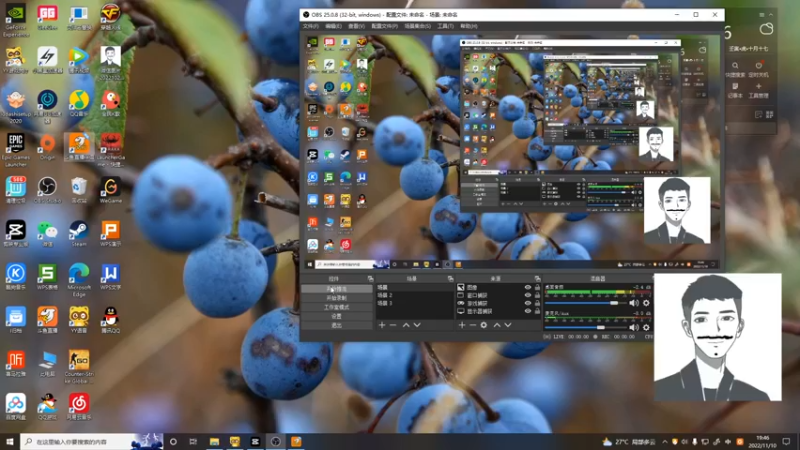The width and height of the screenshot is (800, 450).
Task: Move scene up in Scenes panel
Action: click(406, 325)
